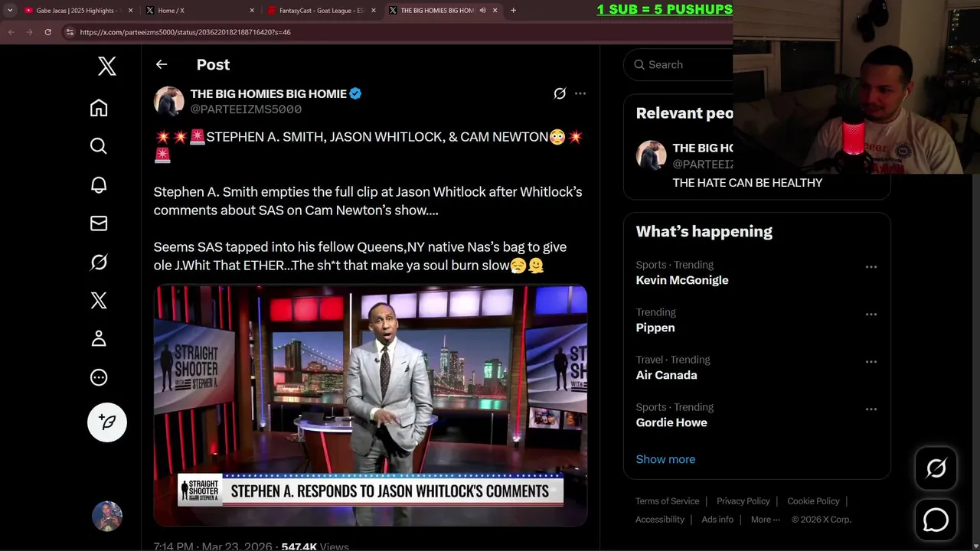Open Profile person icon in sidebar

click(99, 338)
